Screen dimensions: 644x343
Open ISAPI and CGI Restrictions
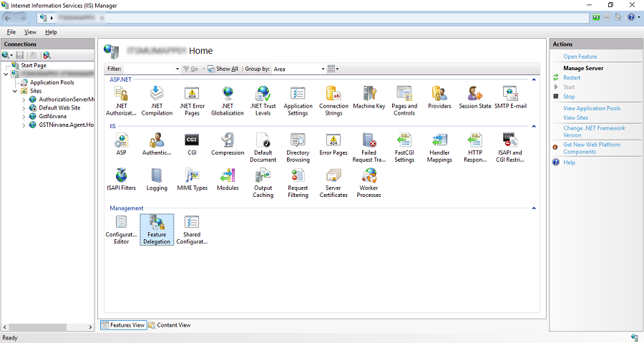point(510,148)
